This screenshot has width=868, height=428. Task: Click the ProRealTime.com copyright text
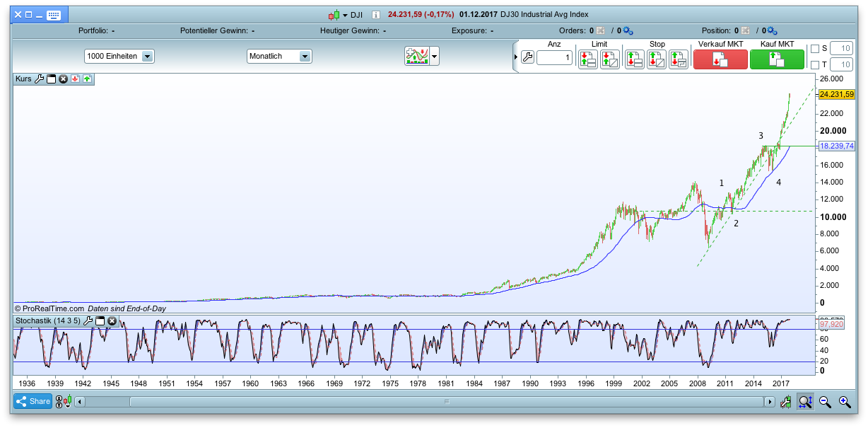click(x=49, y=308)
